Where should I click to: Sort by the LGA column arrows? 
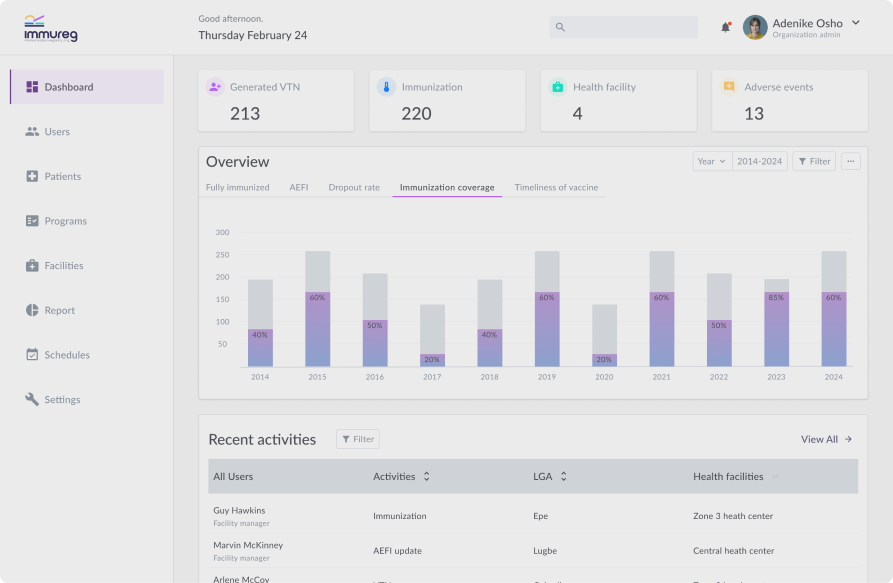tap(563, 477)
